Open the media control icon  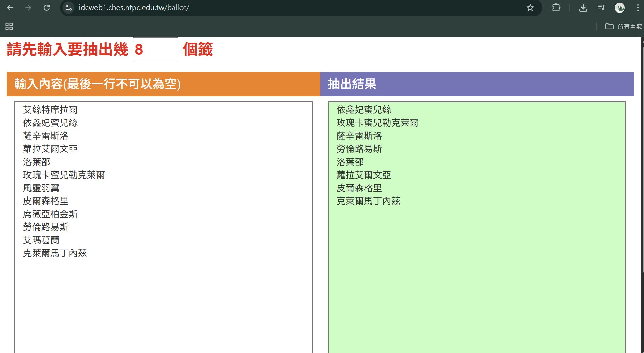pos(601,8)
